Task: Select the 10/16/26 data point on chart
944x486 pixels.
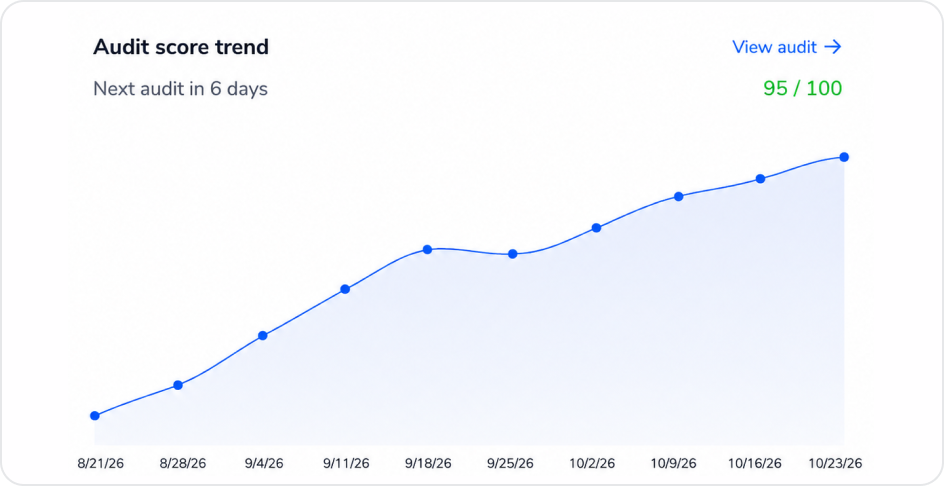Action: tap(760, 178)
